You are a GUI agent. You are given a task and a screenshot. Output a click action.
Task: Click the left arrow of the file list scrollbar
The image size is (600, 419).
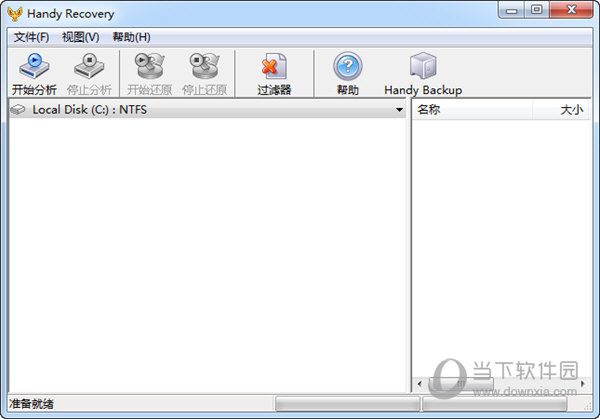[x=420, y=383]
